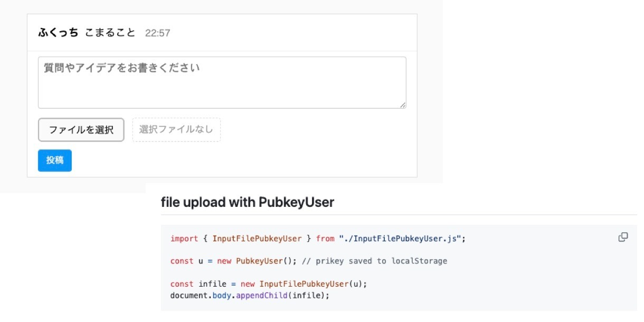Click the document object in the last code line
Viewport: 644px width, 322px height.
(x=189, y=295)
